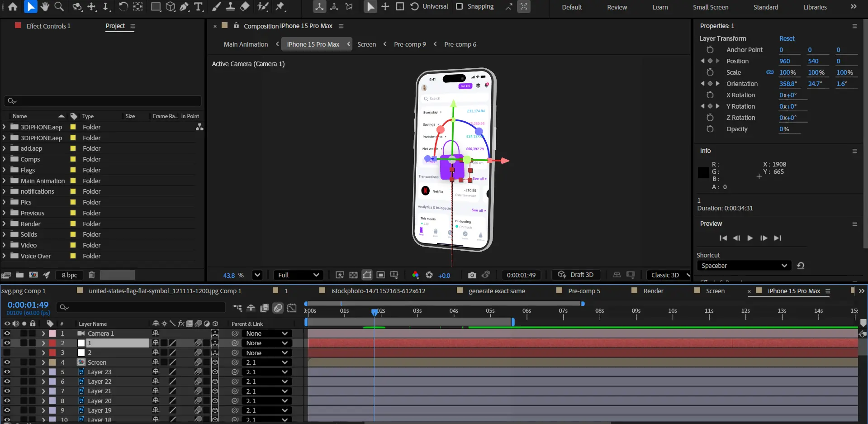Open the Render timeline tab
The height and width of the screenshot is (424, 868).
(653, 291)
